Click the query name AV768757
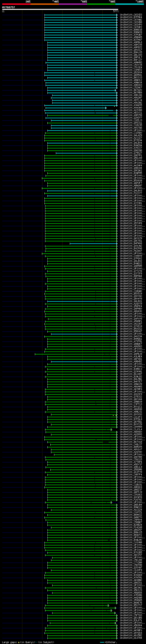Screen dimensions: 146x644 (8, 7)
